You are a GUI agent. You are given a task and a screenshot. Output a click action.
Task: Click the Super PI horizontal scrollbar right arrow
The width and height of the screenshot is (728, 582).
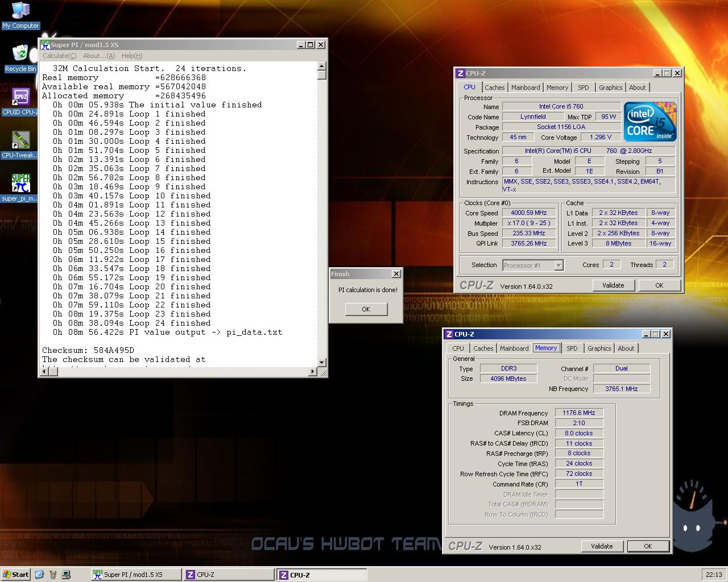pyautogui.click(x=312, y=371)
